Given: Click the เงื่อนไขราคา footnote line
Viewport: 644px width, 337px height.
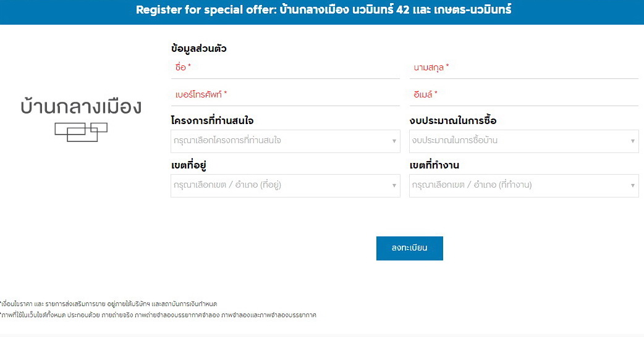Looking at the screenshot, I should [x=109, y=304].
